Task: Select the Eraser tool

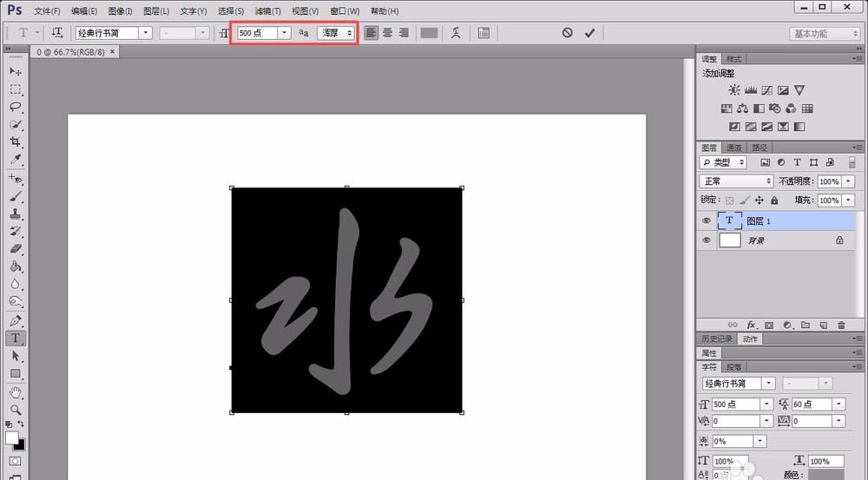Action: tap(16, 249)
